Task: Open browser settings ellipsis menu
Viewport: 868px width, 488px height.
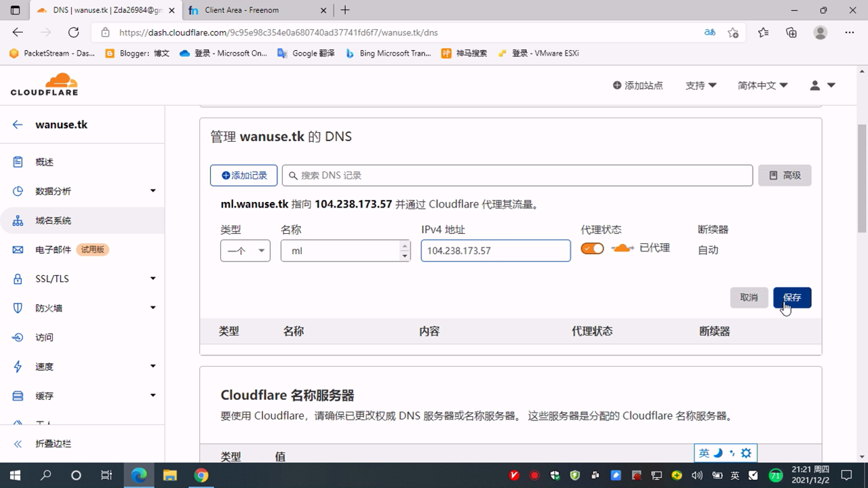Action: [x=850, y=33]
